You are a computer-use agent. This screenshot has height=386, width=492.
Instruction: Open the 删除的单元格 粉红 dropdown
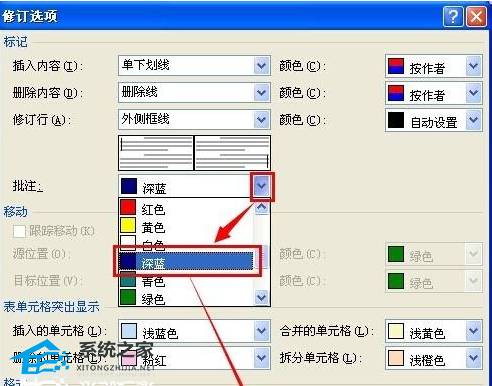point(262,358)
